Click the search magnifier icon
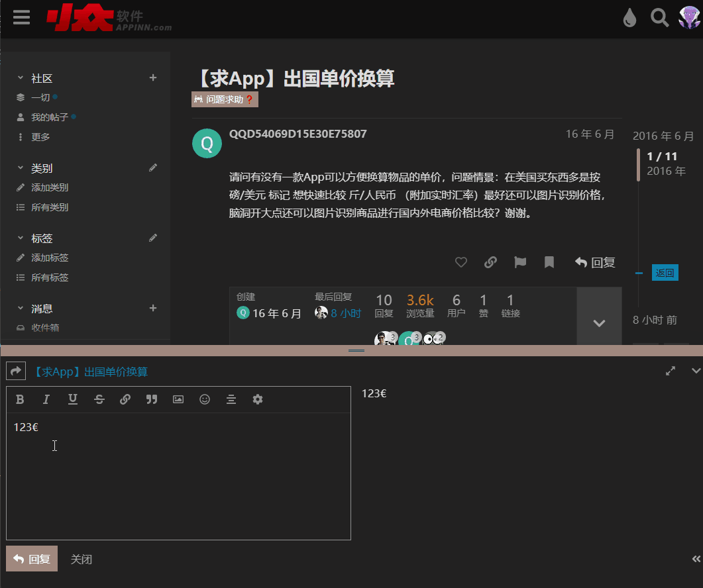 [x=659, y=18]
